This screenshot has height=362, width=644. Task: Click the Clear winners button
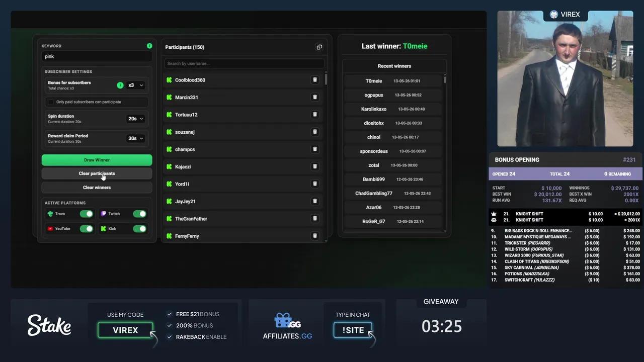(x=97, y=188)
